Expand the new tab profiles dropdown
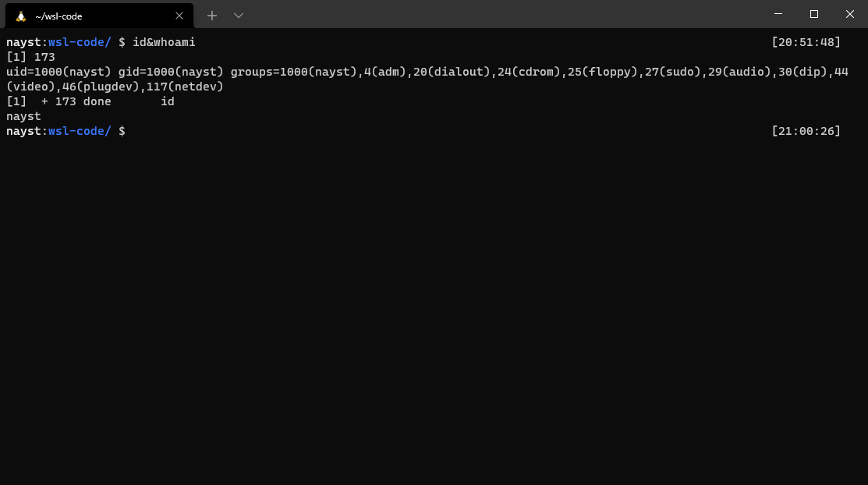 click(239, 16)
